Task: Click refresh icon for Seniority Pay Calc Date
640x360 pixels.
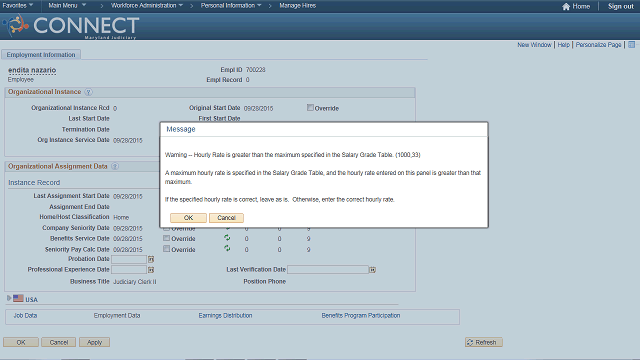Action: 227,249
